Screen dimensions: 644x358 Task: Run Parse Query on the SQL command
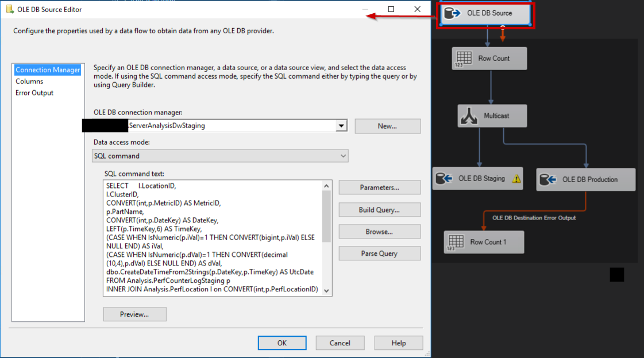[379, 253]
